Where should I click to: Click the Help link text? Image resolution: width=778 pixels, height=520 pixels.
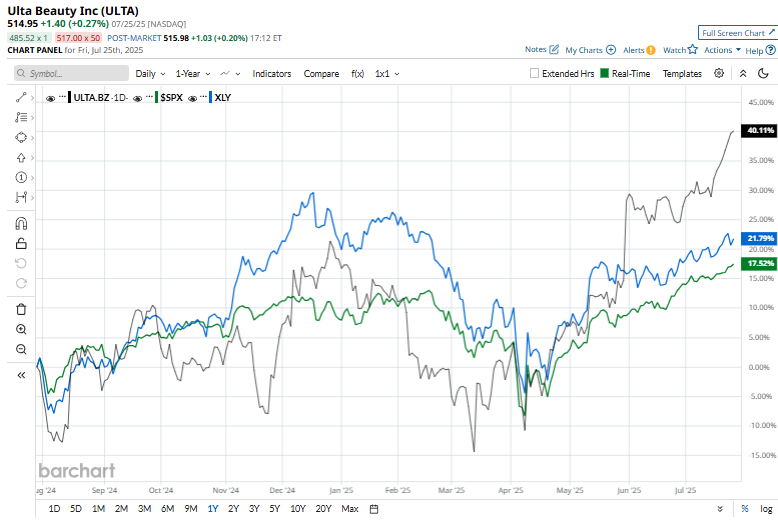coord(754,51)
